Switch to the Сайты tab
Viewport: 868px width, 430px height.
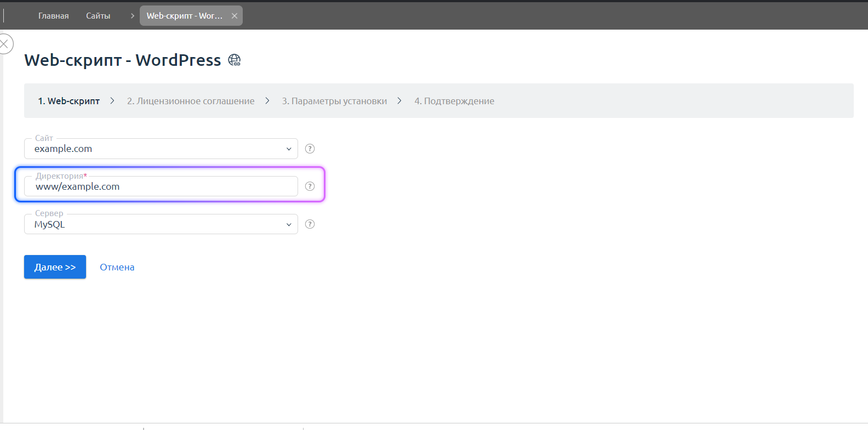pos(98,16)
